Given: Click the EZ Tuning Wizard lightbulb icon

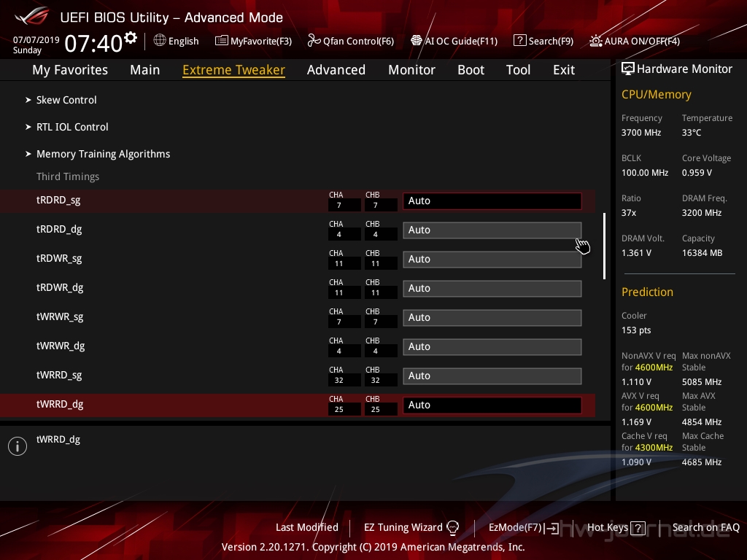Looking at the screenshot, I should 452,527.
